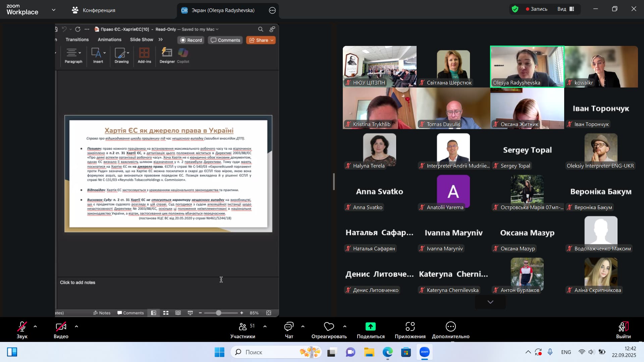The height and width of the screenshot is (362, 644).
Task: Open the Apps (Приложения) icon
Action: coord(410,326)
